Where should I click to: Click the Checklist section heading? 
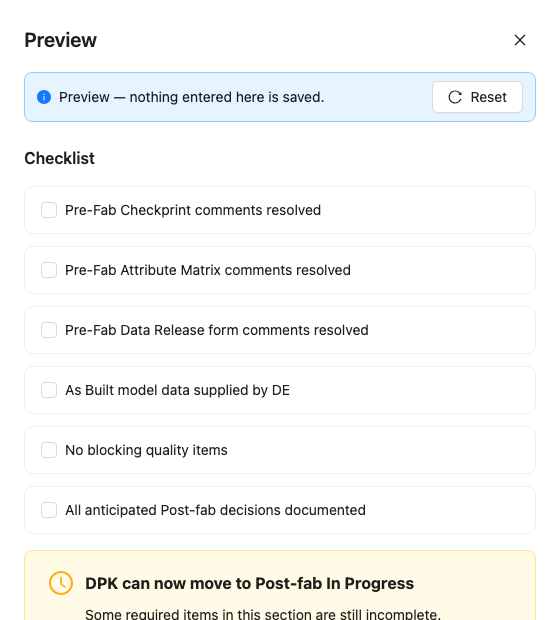(x=59, y=159)
